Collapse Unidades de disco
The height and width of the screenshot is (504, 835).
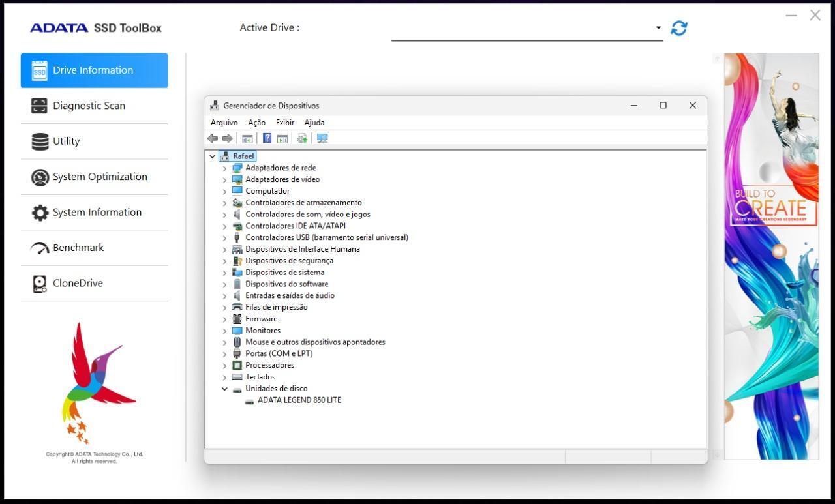tap(224, 389)
